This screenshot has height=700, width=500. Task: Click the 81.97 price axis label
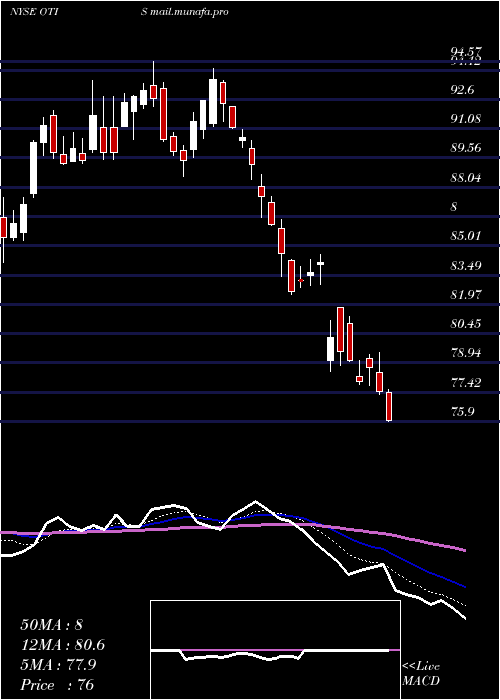[466, 295]
